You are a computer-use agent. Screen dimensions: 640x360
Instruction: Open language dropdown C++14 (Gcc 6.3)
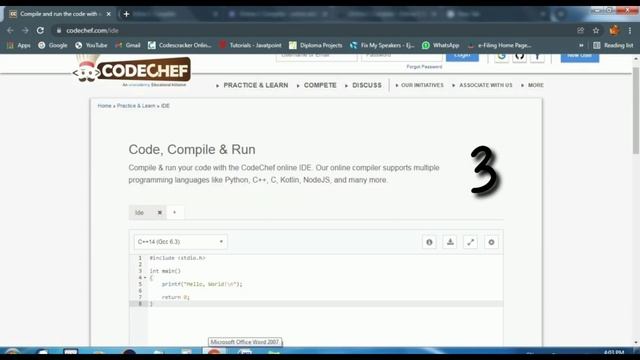(180, 242)
